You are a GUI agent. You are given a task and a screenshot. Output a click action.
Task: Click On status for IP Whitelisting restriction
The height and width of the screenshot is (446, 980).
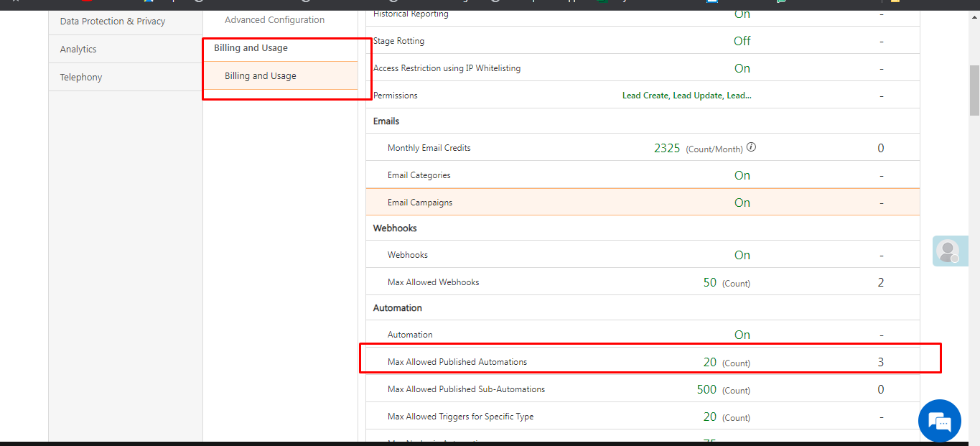tap(742, 69)
